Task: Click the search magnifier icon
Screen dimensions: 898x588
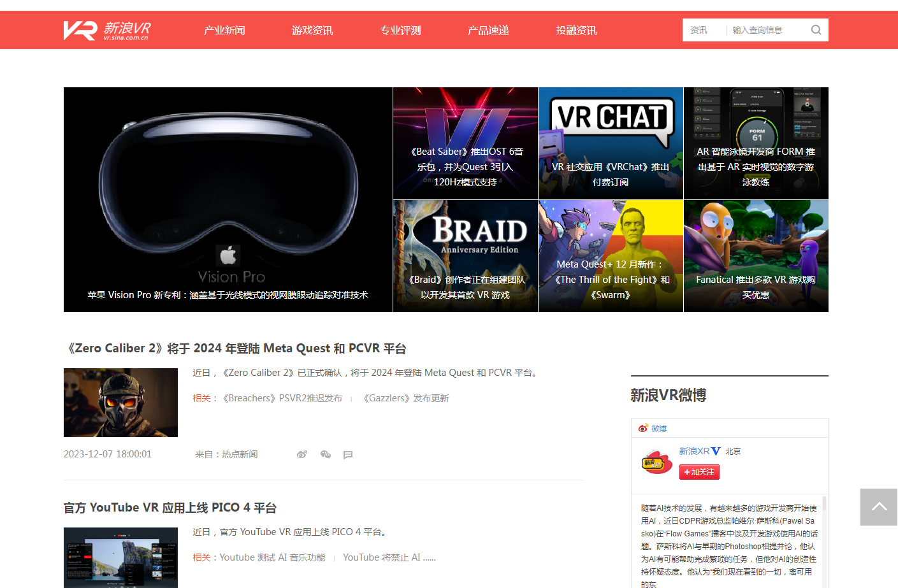Action: pos(816,30)
